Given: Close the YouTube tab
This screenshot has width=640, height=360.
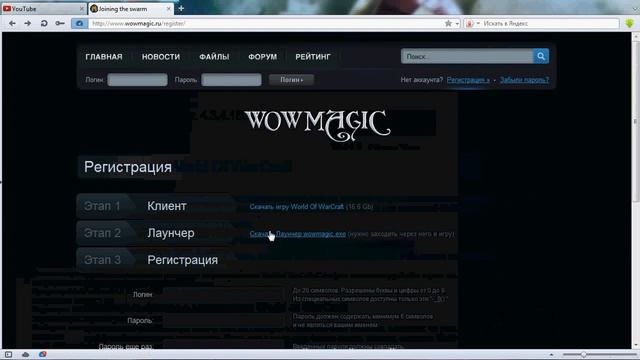Looking at the screenshot, I should 82,9.
